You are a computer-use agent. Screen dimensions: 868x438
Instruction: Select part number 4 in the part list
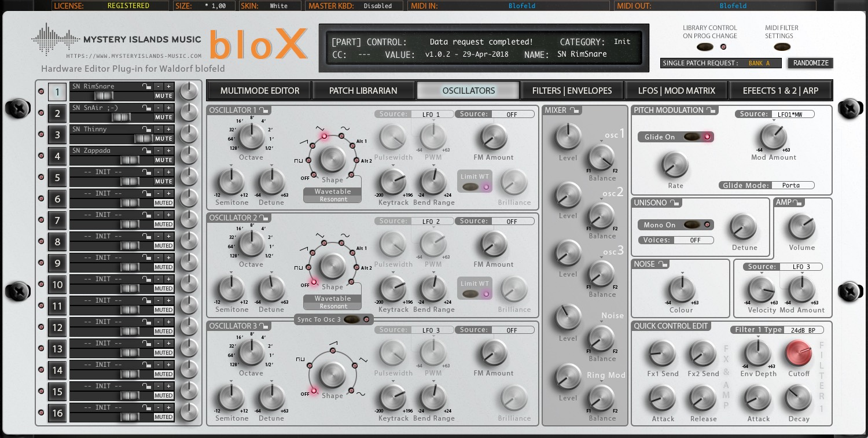coord(57,156)
